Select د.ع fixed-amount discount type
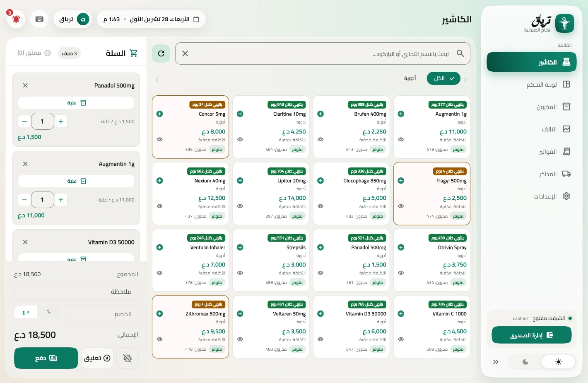588x383 pixels. coord(26,312)
